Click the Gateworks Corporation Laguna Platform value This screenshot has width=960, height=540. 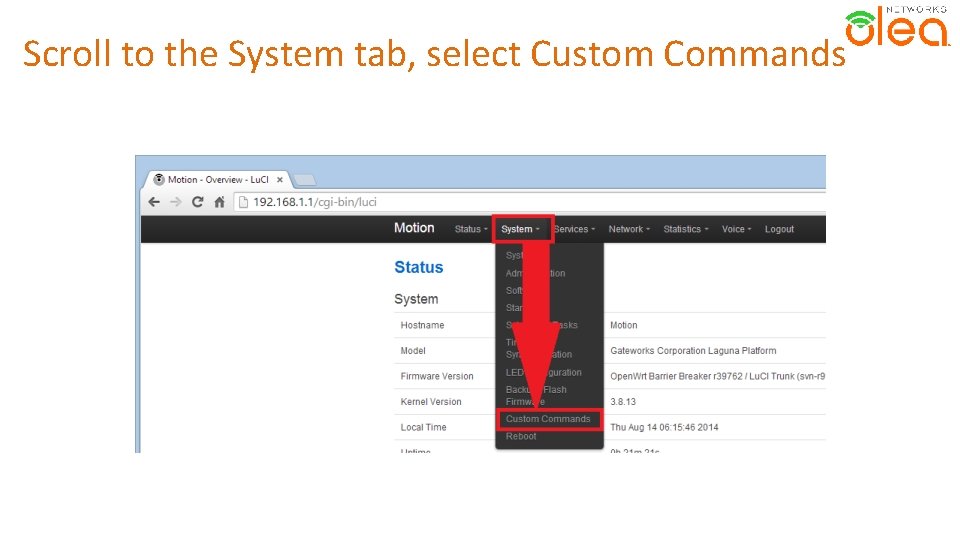(693, 351)
